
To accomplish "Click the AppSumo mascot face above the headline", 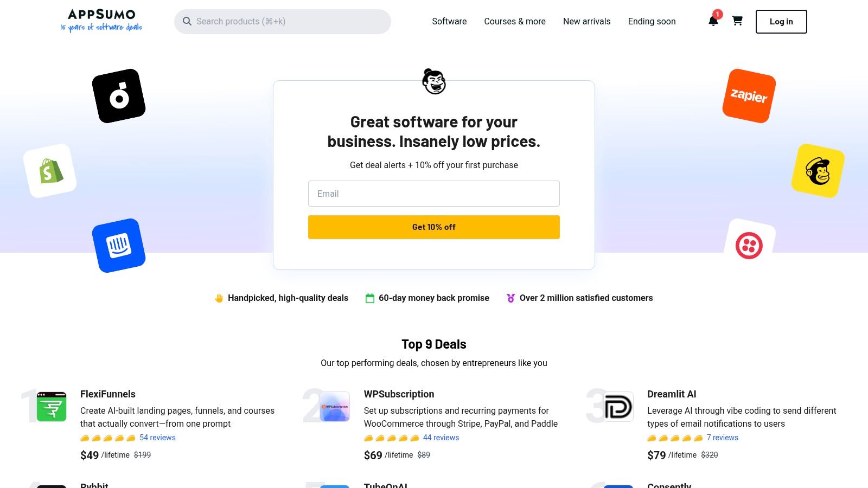I will coord(433,82).
